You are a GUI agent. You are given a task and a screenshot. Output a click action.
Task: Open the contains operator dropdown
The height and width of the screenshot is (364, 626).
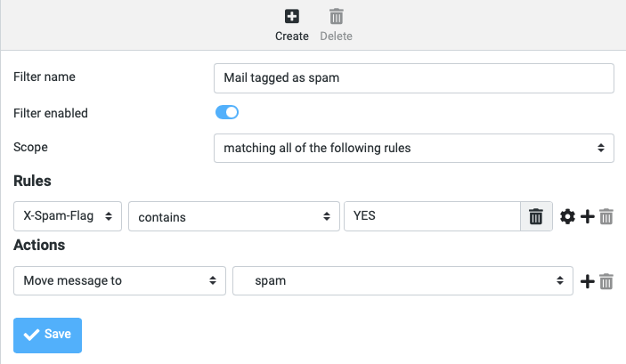[234, 216]
